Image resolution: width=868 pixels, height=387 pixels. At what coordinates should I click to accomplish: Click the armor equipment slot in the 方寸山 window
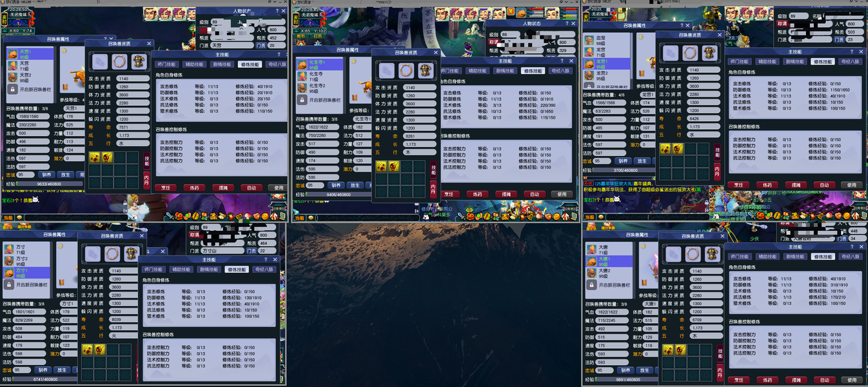click(132, 254)
